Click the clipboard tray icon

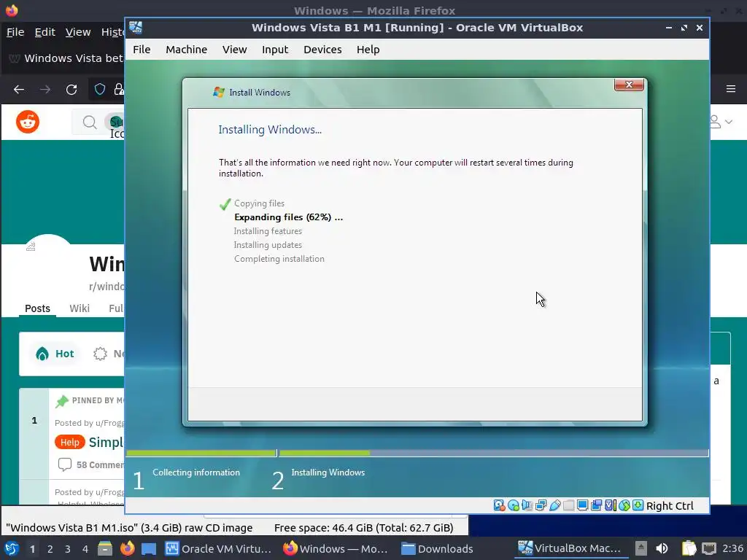click(689, 548)
